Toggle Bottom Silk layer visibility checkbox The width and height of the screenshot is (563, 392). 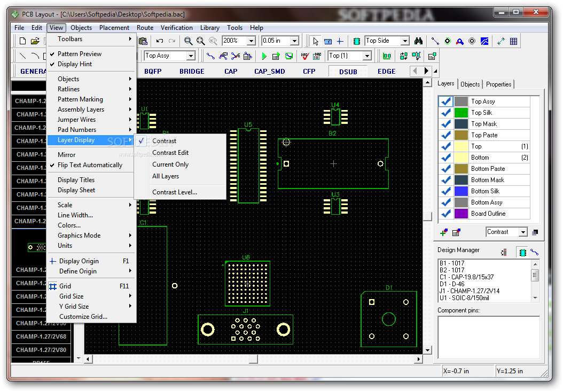tap(446, 191)
